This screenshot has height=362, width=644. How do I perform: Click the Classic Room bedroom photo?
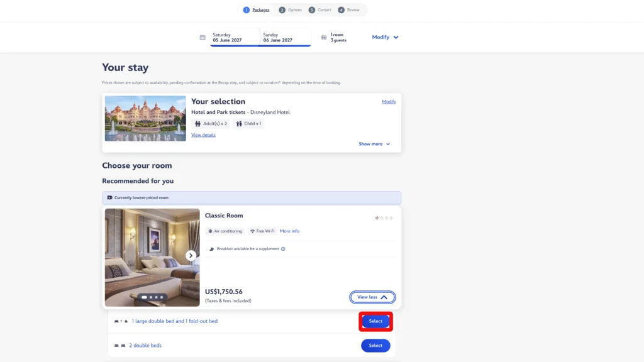click(x=152, y=257)
